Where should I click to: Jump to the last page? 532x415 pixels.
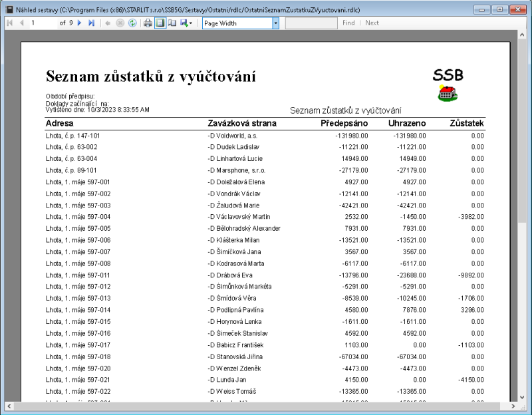click(92, 23)
